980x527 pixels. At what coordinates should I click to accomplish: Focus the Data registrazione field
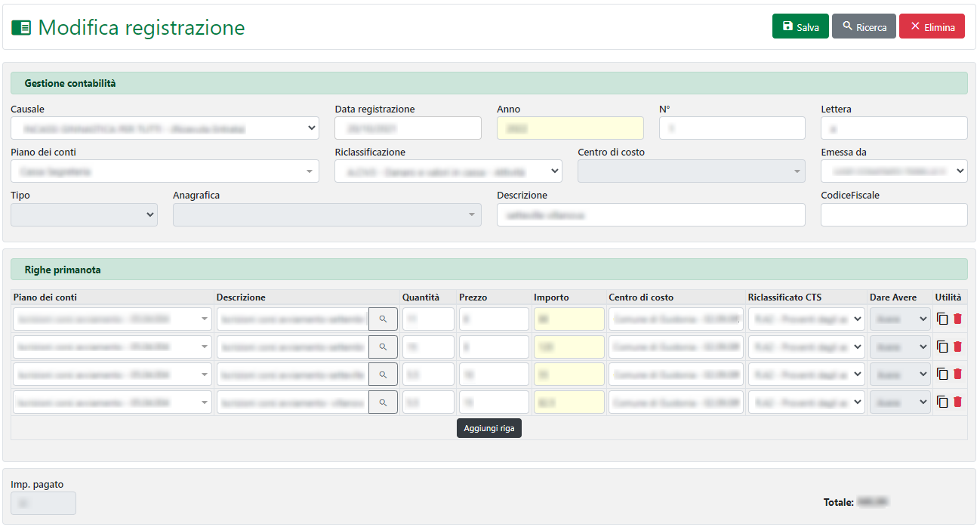coord(408,128)
